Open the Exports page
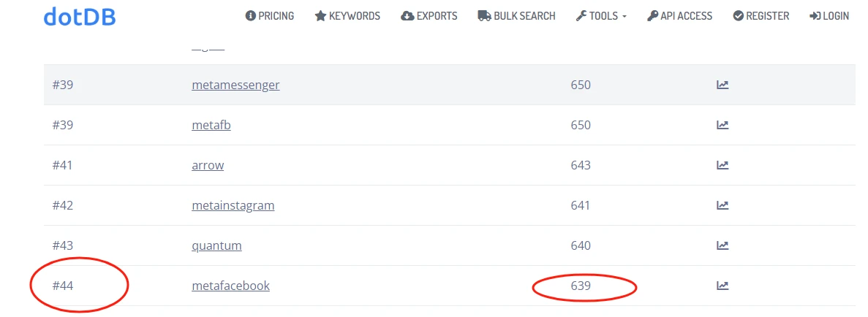 [x=429, y=16]
